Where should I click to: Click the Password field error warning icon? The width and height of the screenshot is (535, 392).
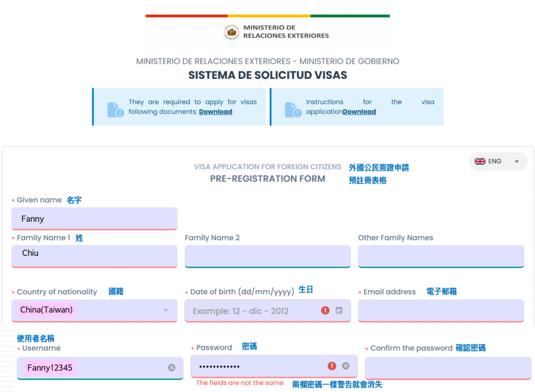(x=331, y=366)
